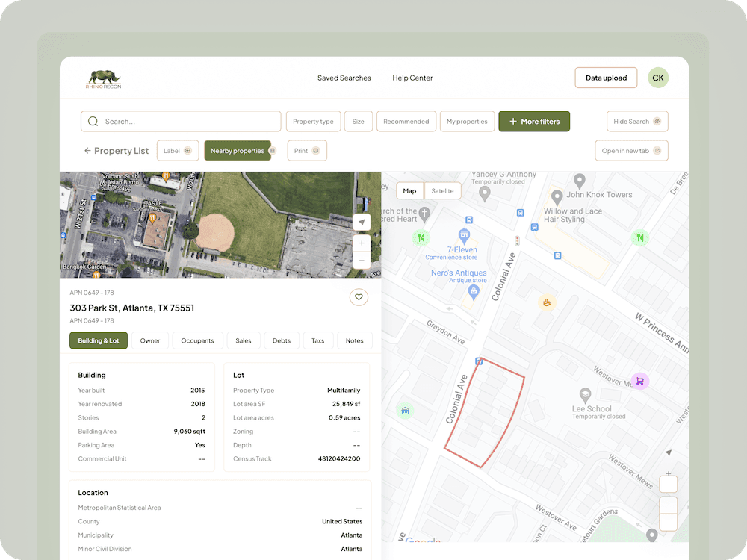Viewport: 747px width, 560px height.
Task: Click the Lee School map pin
Action: tap(585, 395)
